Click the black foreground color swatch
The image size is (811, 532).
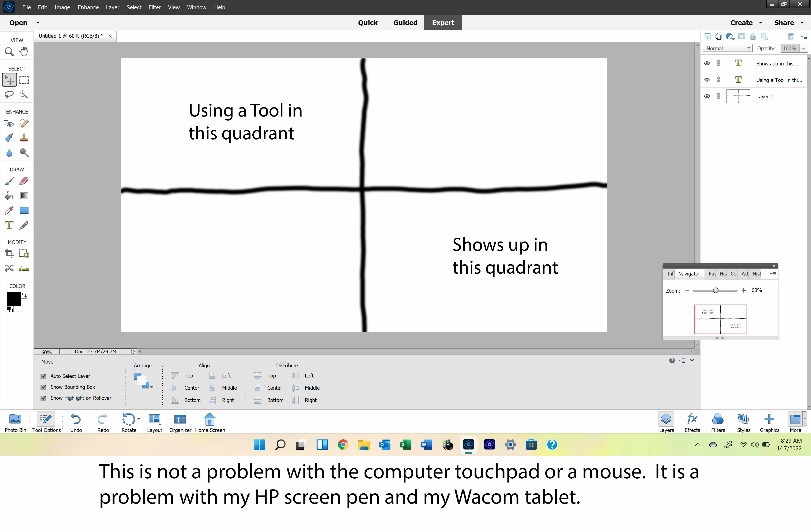pyautogui.click(x=14, y=299)
